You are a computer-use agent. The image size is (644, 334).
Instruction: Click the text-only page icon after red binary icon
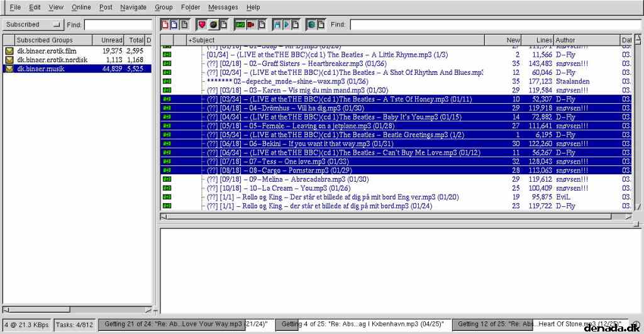click(261, 25)
